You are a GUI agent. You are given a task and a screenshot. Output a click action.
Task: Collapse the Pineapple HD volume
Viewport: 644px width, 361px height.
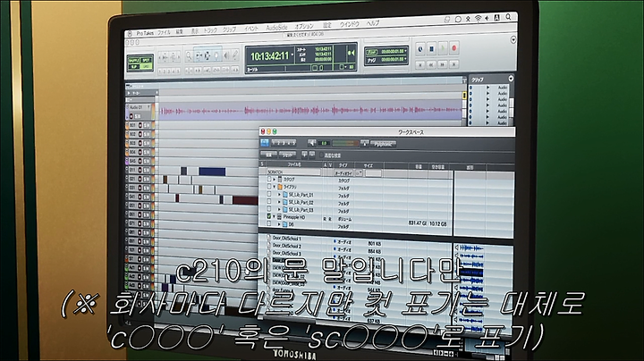274,217
